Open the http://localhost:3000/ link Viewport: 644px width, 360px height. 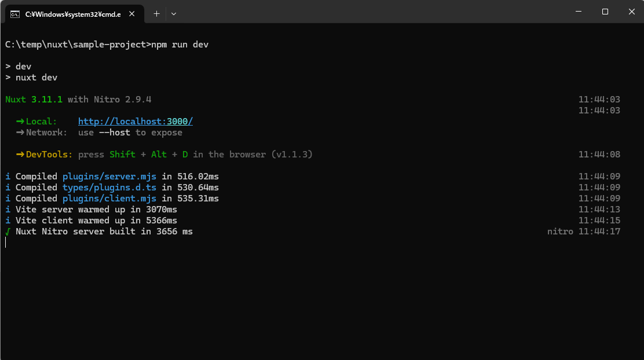coord(135,122)
